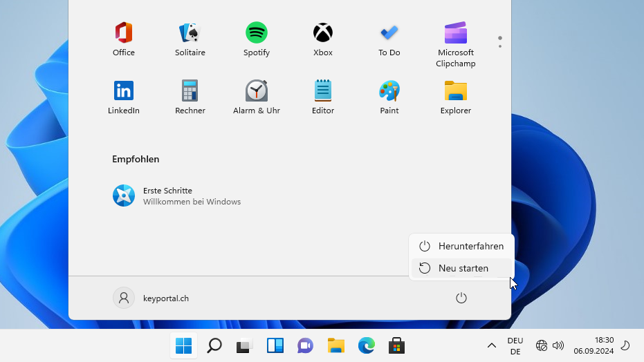Launch the Xbox app
This screenshot has width=644, height=362.
click(x=322, y=39)
